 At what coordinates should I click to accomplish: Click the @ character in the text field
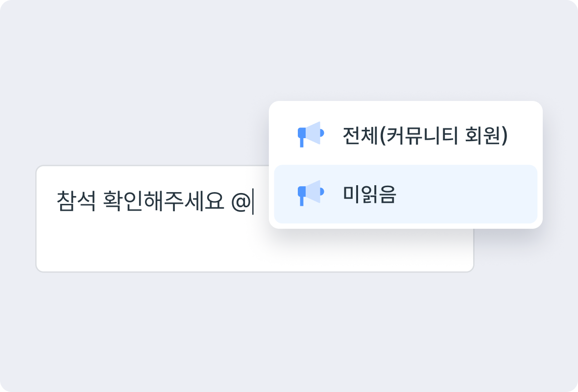pos(241,202)
